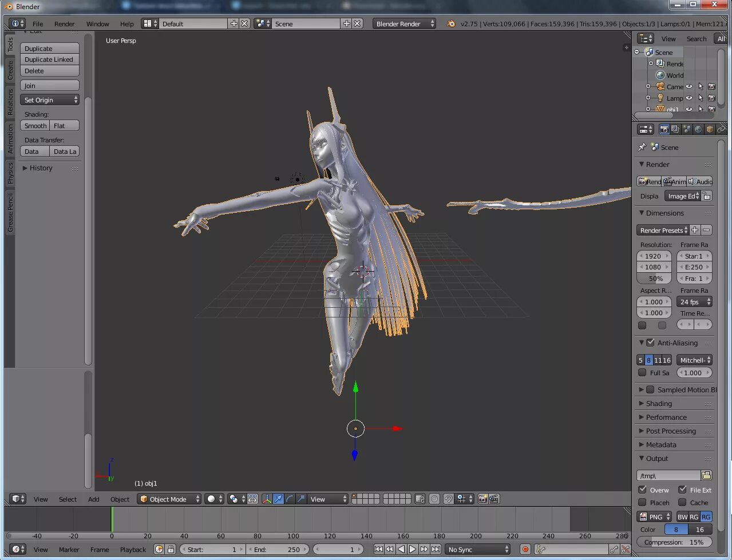Viewport: 732px width, 560px height.
Task: Open the Object Mode dropdown
Action: click(x=169, y=499)
